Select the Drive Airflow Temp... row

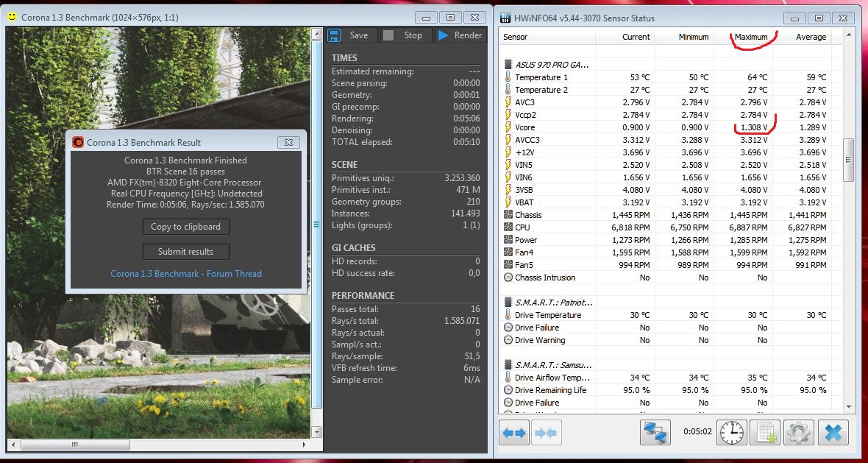click(x=670, y=378)
